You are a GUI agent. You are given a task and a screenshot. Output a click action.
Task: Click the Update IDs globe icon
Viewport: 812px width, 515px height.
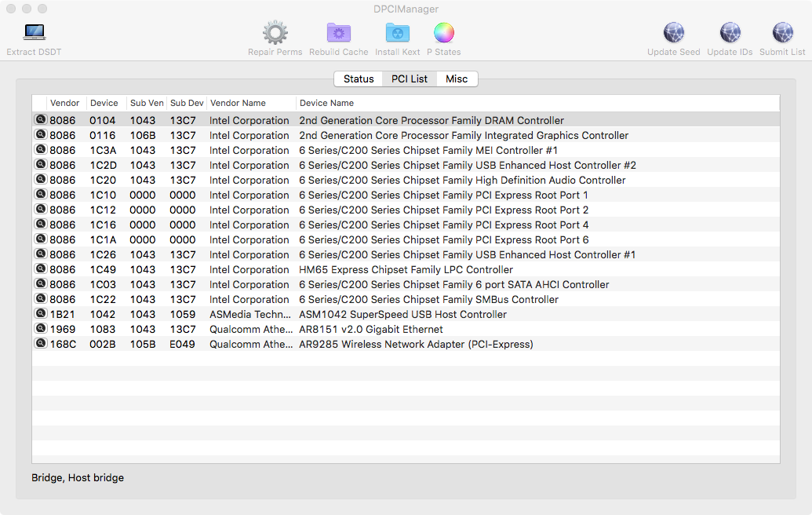click(x=730, y=33)
